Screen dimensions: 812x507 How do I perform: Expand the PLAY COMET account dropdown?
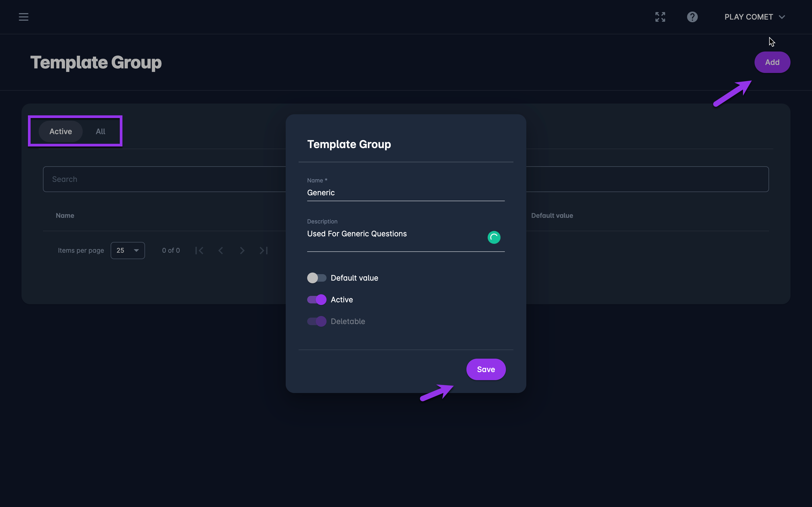754,17
